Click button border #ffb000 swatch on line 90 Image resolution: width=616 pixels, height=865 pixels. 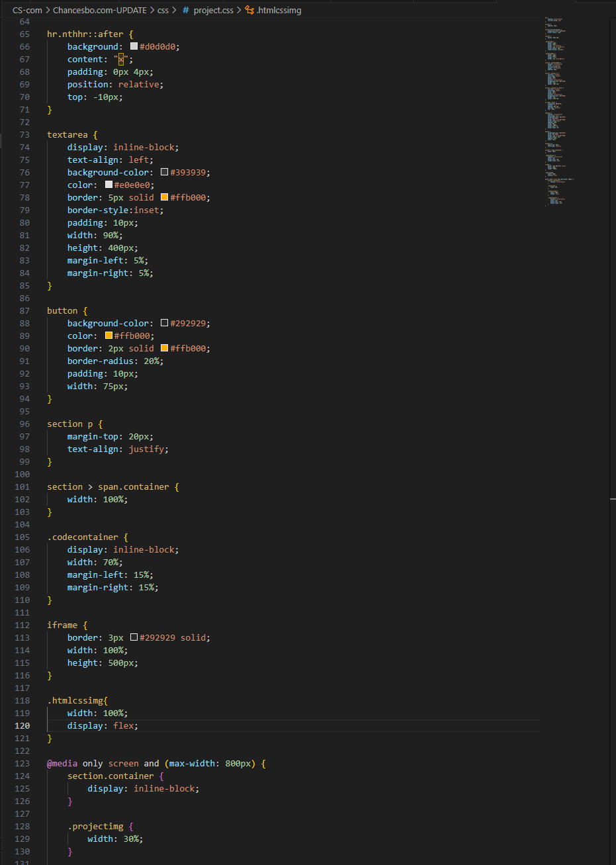(165, 348)
